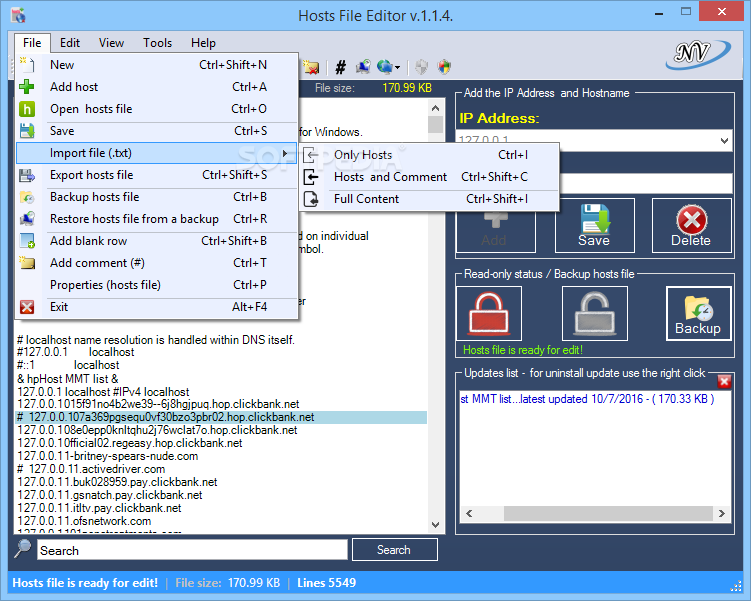This screenshot has height=601, width=751.
Task: Select the 1.activedriver.com commented line
Action: [x=91, y=469]
